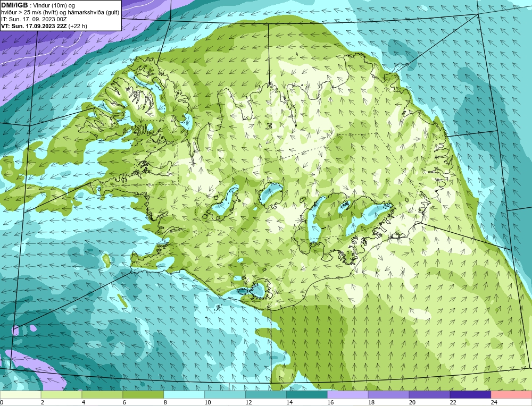Click the legend value '14'
Screen dimensions: 532x406
(x=289, y=402)
